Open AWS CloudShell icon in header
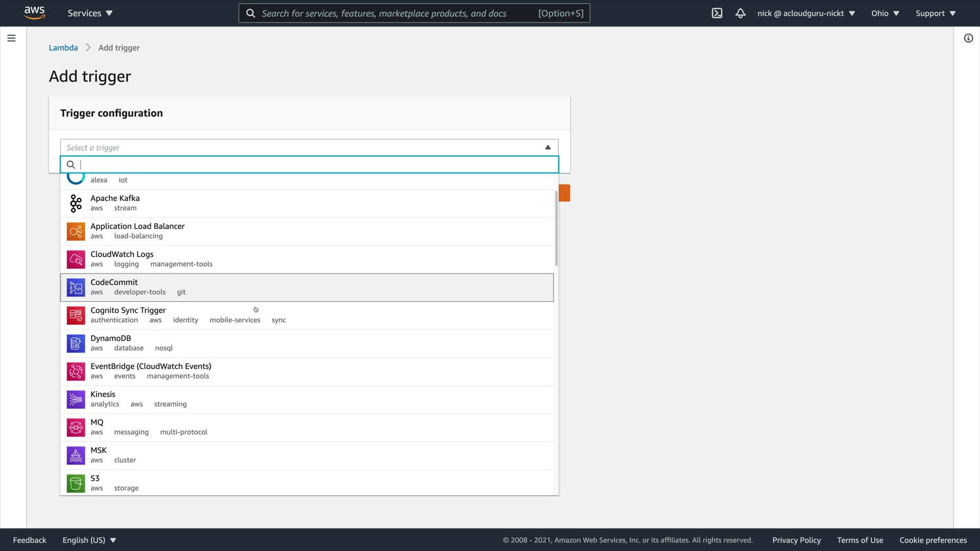The image size is (980, 551). tap(717, 13)
